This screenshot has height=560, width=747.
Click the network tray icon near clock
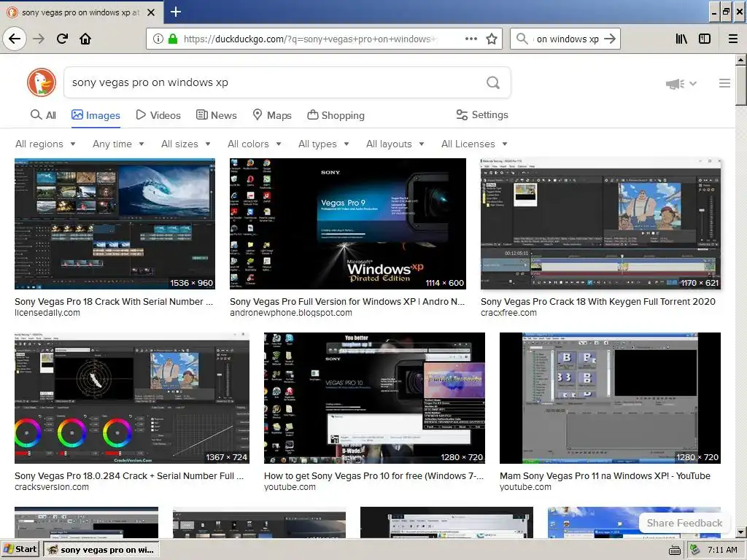(694, 550)
